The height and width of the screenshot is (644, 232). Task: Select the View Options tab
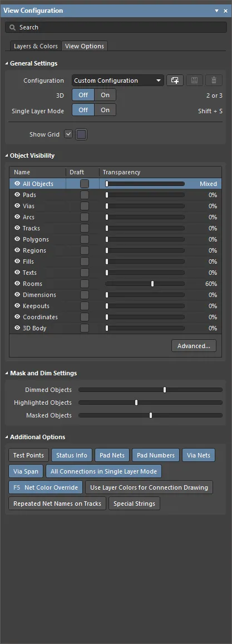[x=85, y=46]
